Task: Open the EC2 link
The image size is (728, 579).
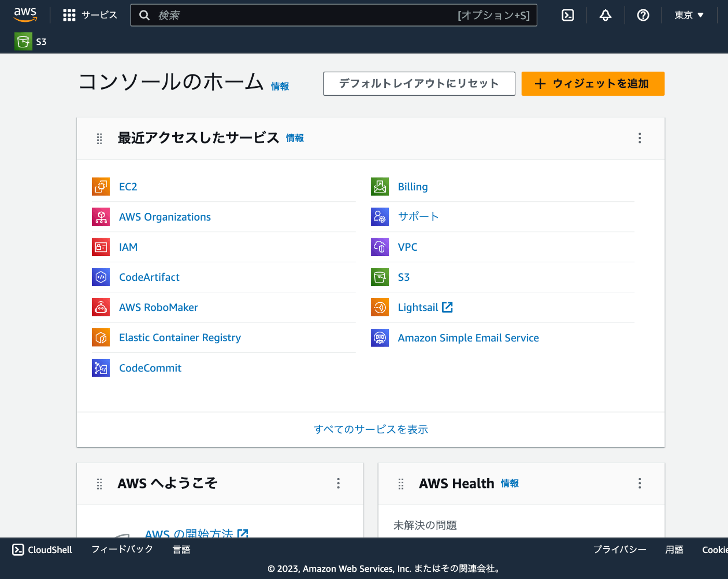Action: coord(128,187)
